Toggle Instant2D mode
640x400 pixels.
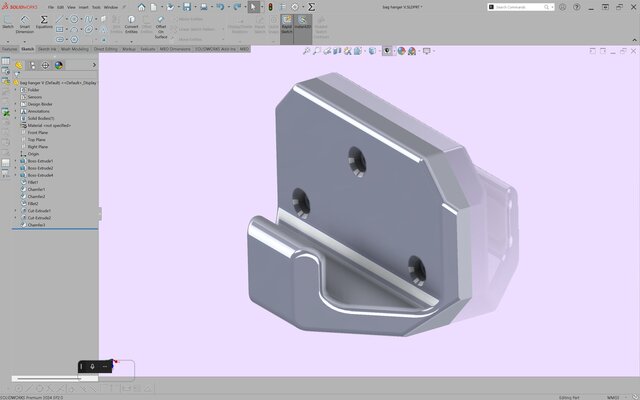[303, 24]
